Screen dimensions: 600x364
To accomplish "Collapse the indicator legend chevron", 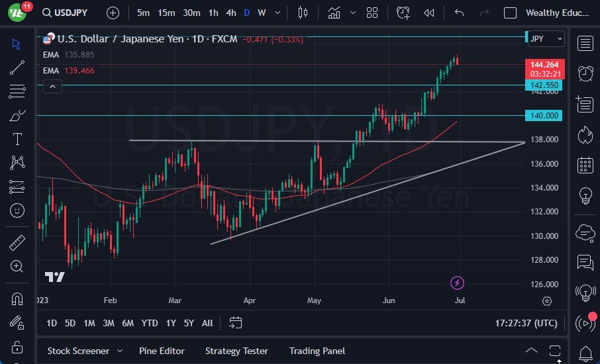I will (x=52, y=86).
